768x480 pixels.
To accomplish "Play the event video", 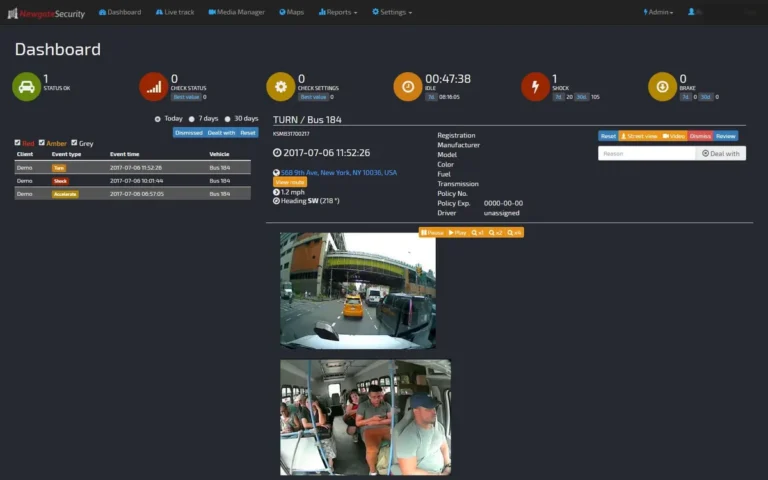I will 457,233.
